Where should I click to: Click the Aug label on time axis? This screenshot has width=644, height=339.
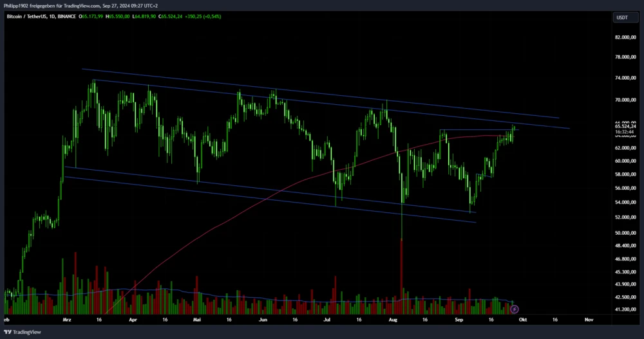tap(393, 319)
